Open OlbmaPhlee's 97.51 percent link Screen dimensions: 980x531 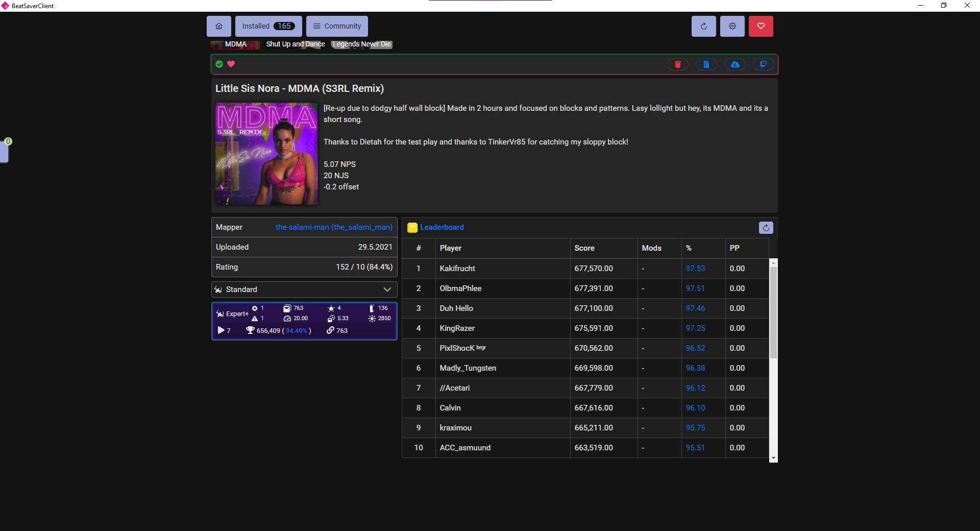(695, 288)
